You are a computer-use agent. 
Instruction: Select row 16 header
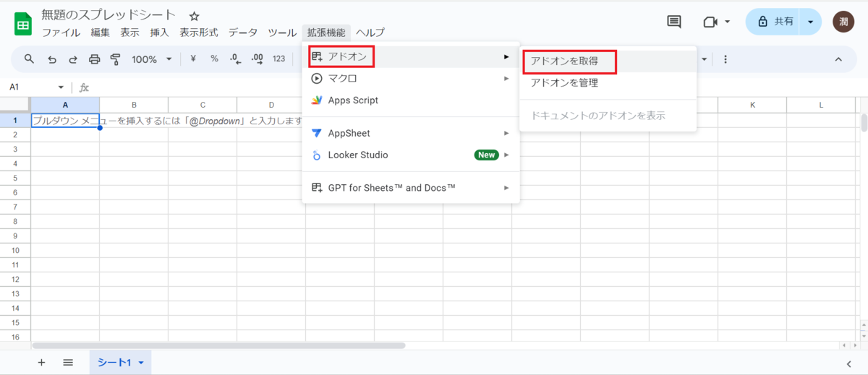click(15, 337)
